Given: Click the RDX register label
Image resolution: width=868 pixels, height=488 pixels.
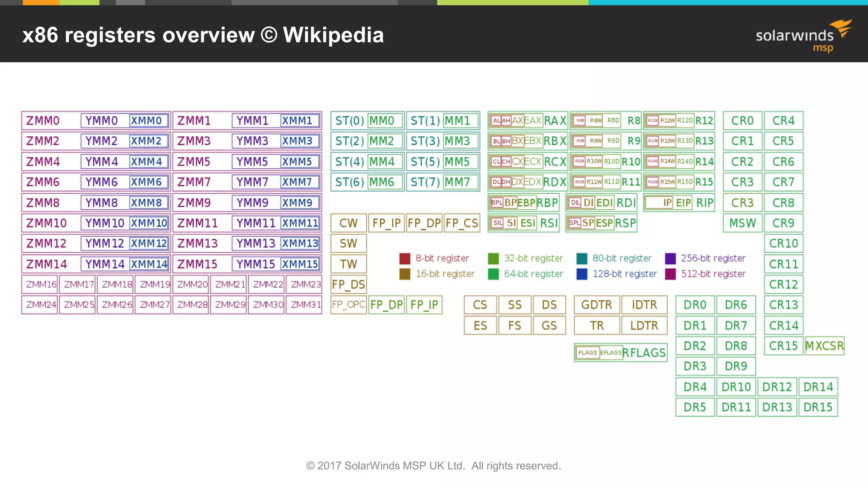Looking at the screenshot, I should 555,182.
